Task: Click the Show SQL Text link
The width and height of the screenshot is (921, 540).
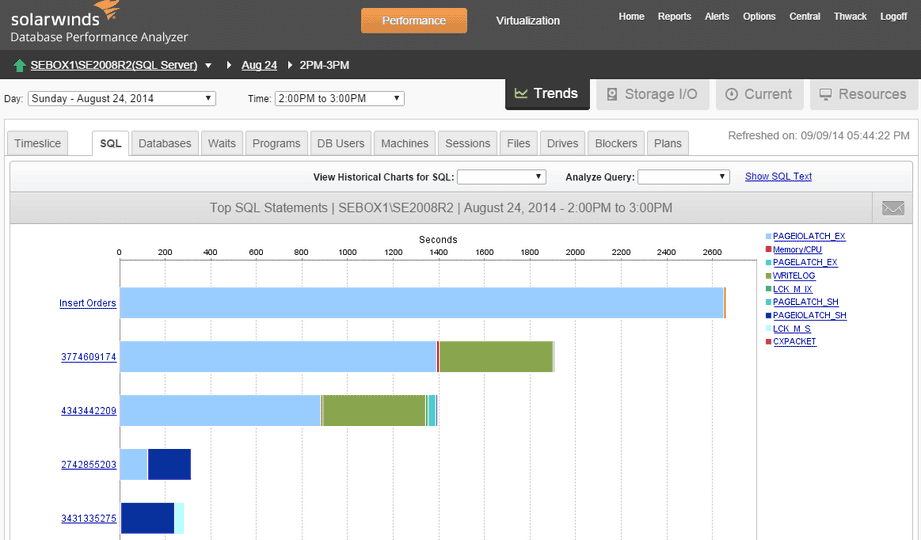Action: pyautogui.click(x=778, y=177)
